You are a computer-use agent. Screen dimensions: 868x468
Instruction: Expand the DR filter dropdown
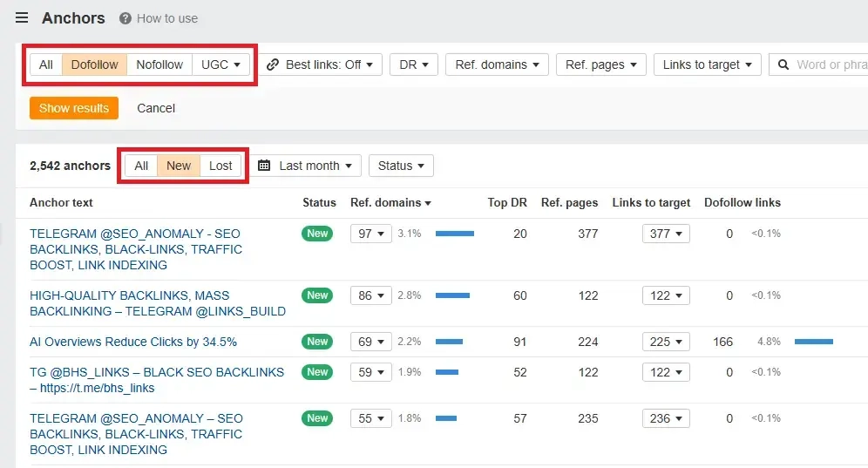[413, 64]
